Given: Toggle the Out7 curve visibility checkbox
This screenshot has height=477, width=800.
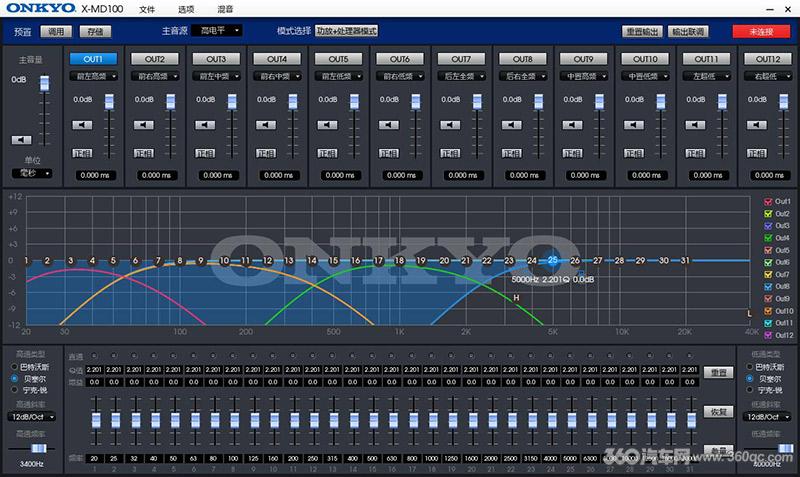Looking at the screenshot, I should click(x=768, y=274).
